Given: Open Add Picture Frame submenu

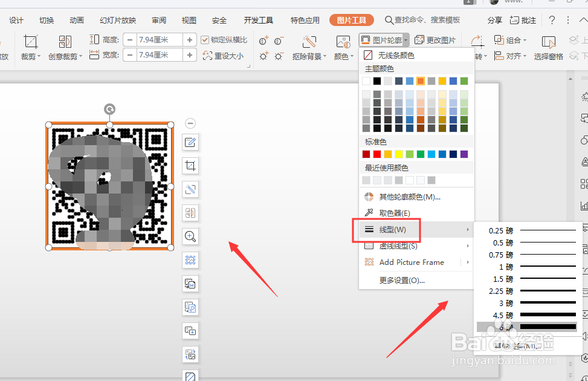Looking at the screenshot, I should point(416,262).
